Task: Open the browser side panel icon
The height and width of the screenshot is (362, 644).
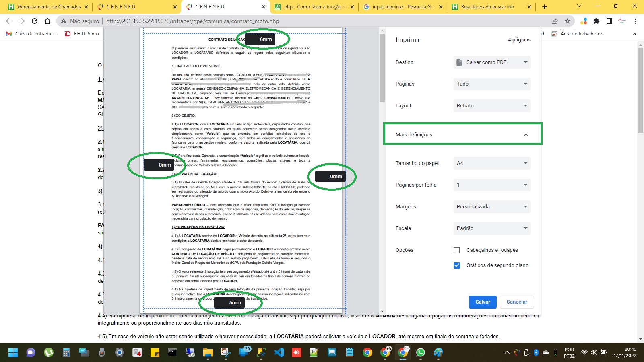Action: click(x=609, y=21)
